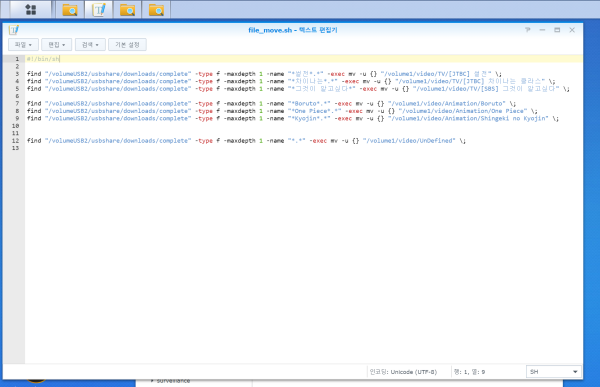Open the DSM main menu grid icon
Image resolution: width=600 pixels, height=387 pixels.
coord(31,10)
